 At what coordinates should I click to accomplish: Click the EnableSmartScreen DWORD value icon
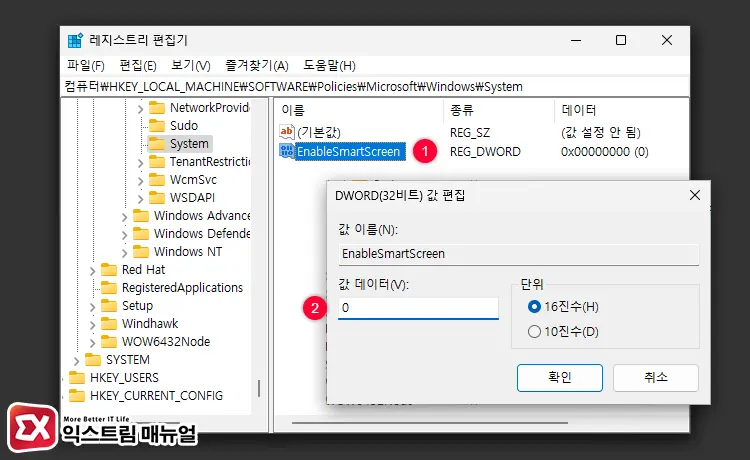tap(287, 151)
